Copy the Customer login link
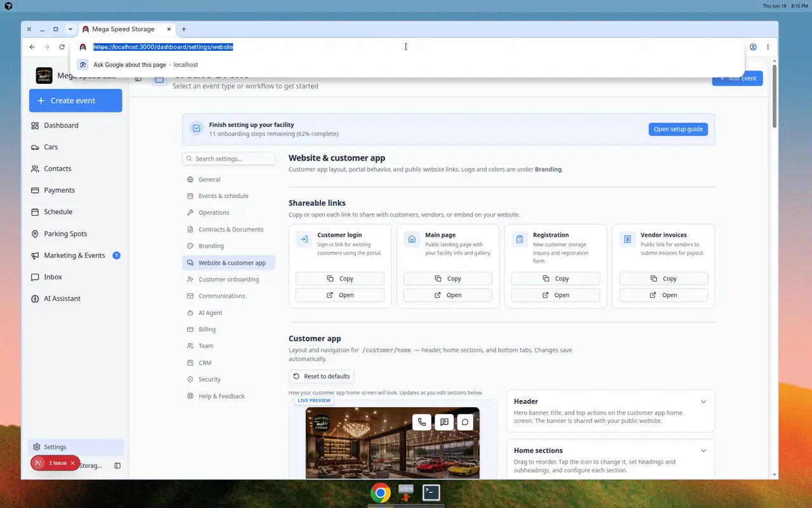 pos(340,279)
